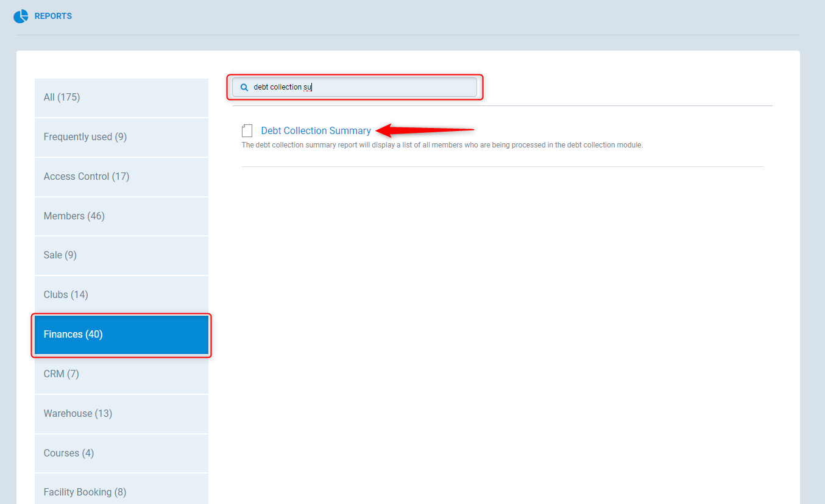825x504 pixels.
Task: Click the Reports pie chart icon
Action: tap(21, 16)
